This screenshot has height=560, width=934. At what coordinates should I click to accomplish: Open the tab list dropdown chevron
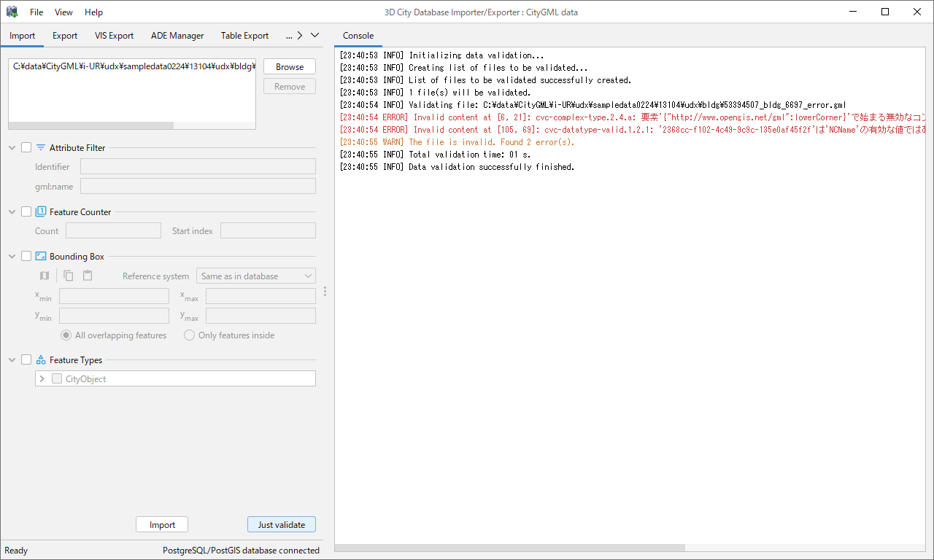pyautogui.click(x=314, y=35)
